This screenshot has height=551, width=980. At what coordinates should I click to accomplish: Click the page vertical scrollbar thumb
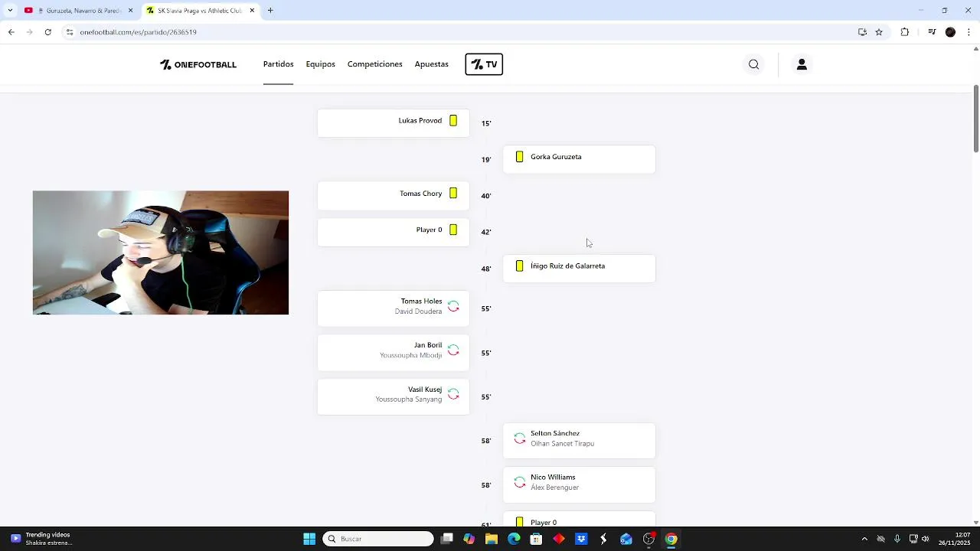point(976,119)
